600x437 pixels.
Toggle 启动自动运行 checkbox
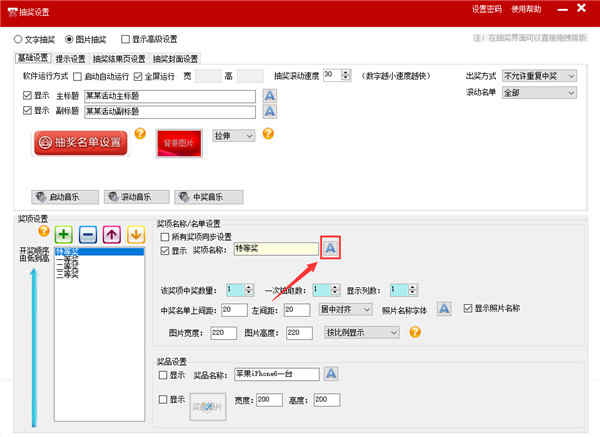[x=78, y=77]
